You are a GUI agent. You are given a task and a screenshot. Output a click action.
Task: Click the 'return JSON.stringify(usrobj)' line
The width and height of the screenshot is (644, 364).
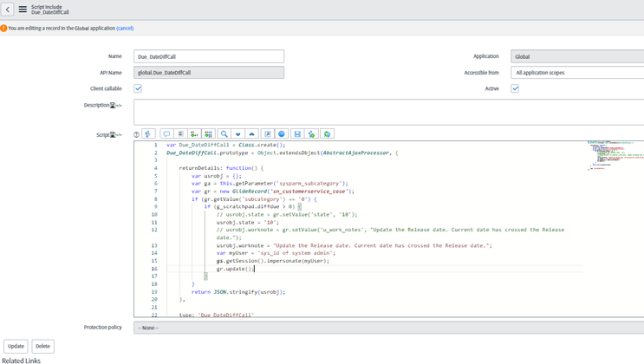pyautogui.click(x=238, y=292)
